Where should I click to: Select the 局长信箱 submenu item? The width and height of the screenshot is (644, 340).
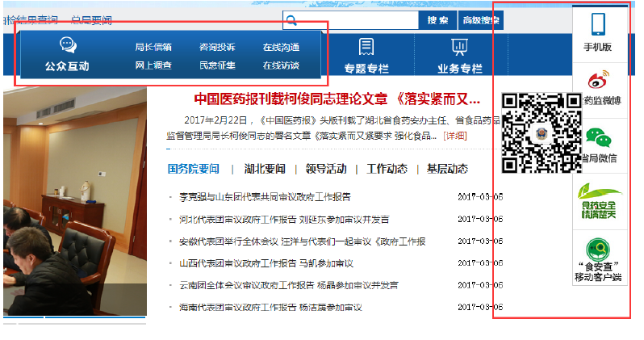153,47
